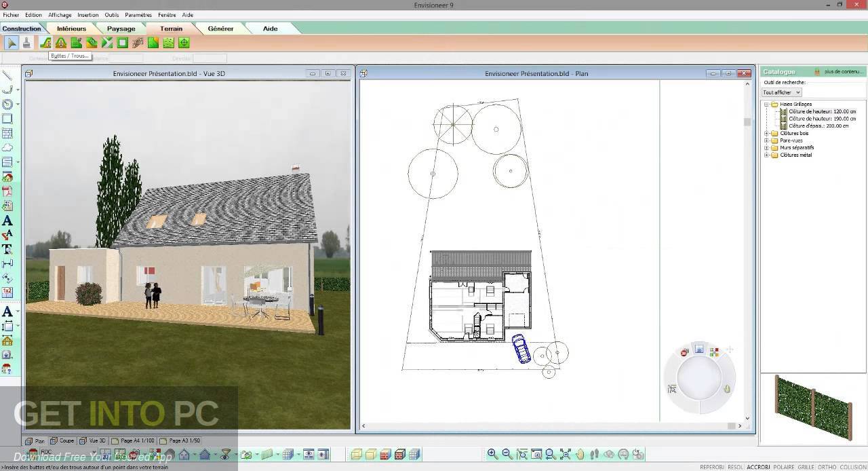Select the rectangle tool in left toolbar

pos(7,119)
